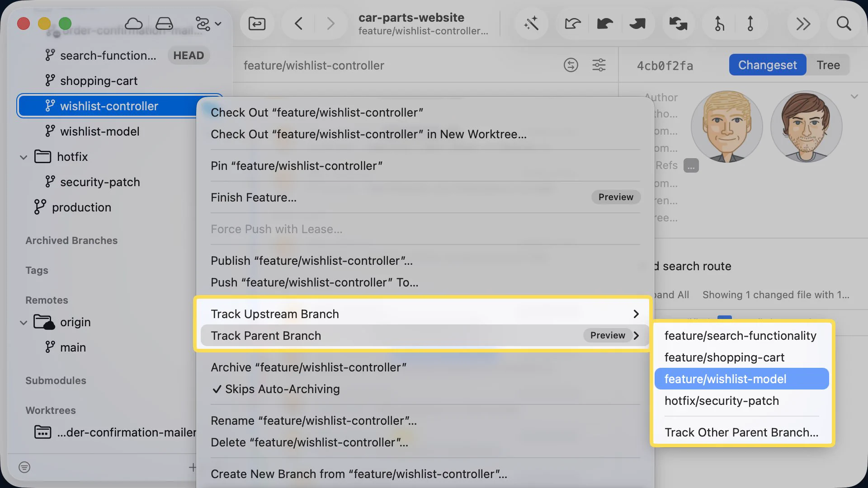This screenshot has height=488, width=868.
Task: Select Finish Feature... menu item
Action: click(425, 197)
